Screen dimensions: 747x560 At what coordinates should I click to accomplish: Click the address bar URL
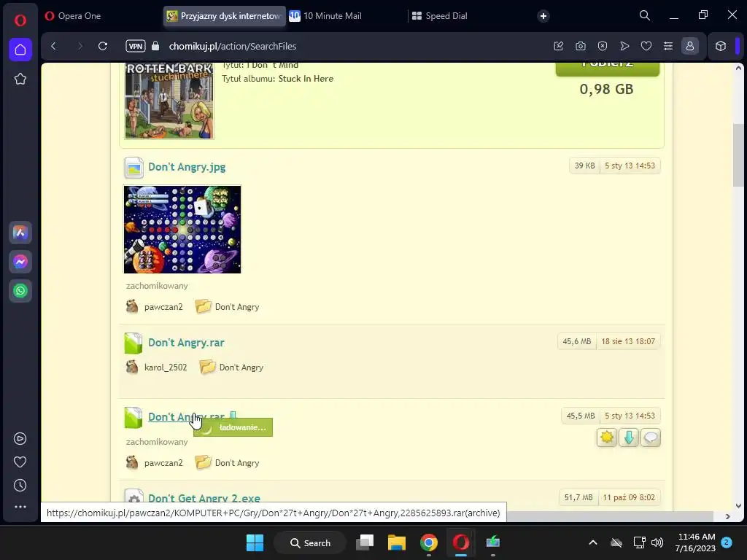[x=233, y=46]
